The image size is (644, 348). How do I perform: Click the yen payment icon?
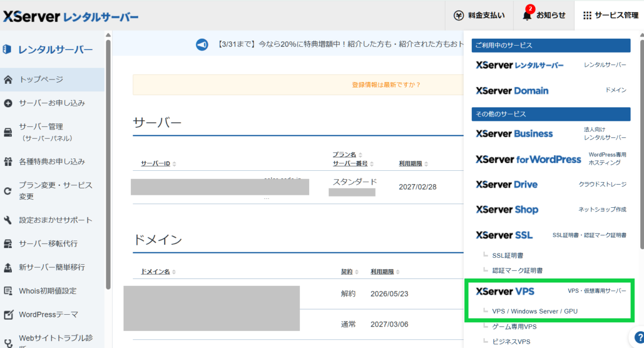(458, 16)
